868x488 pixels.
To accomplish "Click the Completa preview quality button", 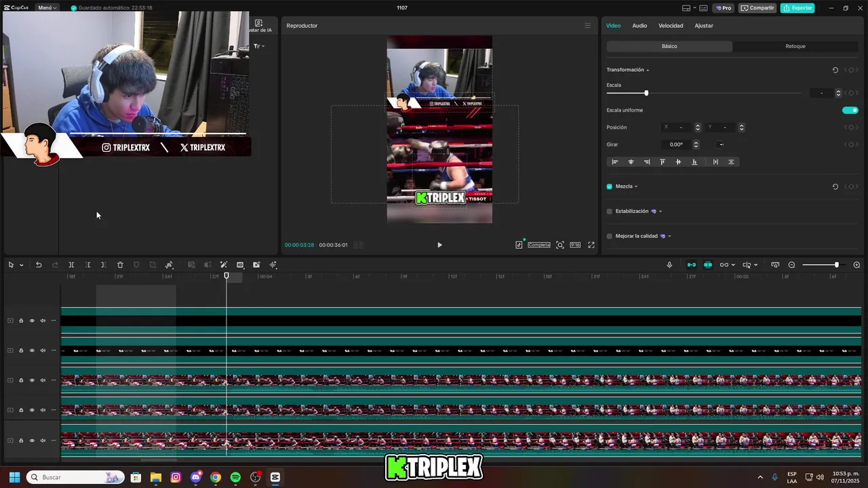I will coord(539,245).
